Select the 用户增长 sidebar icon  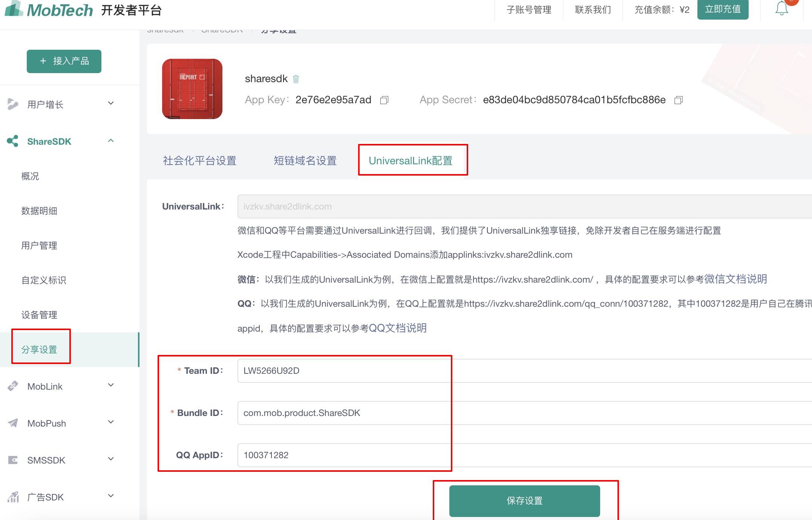[12, 104]
